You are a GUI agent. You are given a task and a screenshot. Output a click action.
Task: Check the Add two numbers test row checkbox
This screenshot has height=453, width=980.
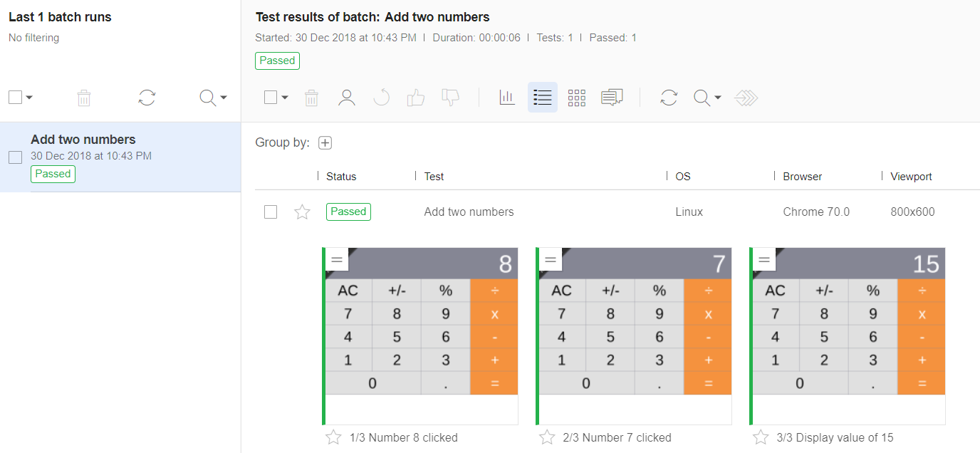271,212
